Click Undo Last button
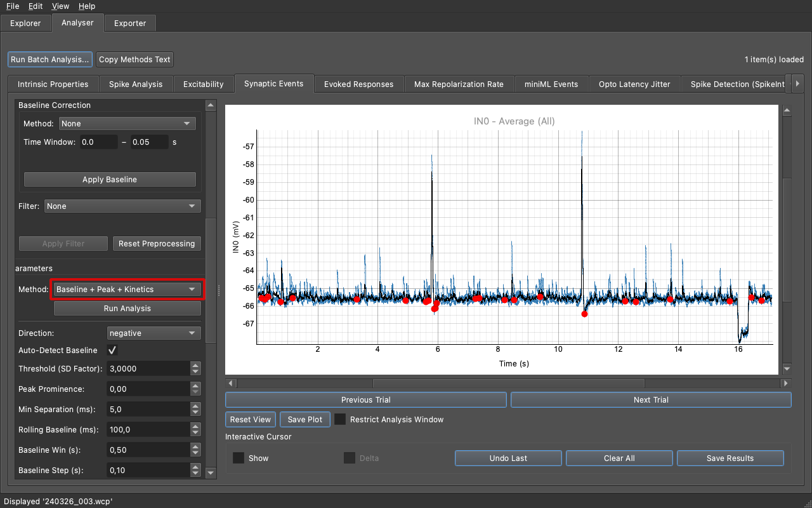Image resolution: width=812 pixels, height=508 pixels. [x=509, y=458]
